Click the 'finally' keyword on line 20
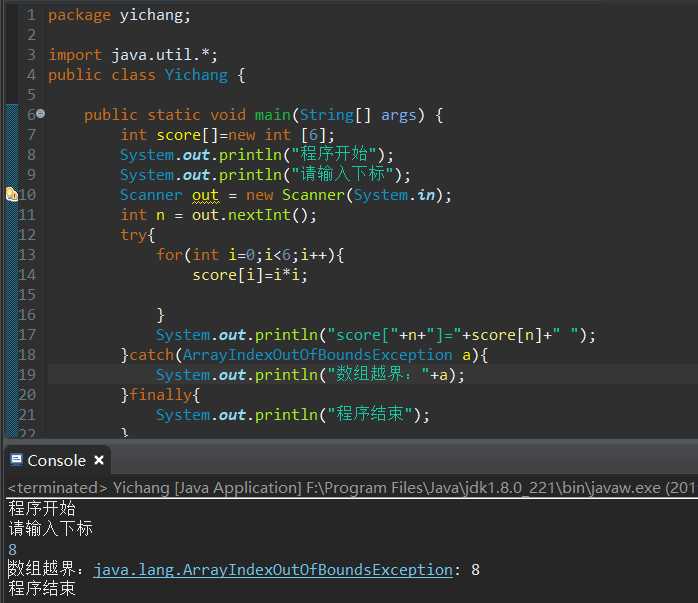This screenshot has height=603, width=698. click(x=161, y=395)
